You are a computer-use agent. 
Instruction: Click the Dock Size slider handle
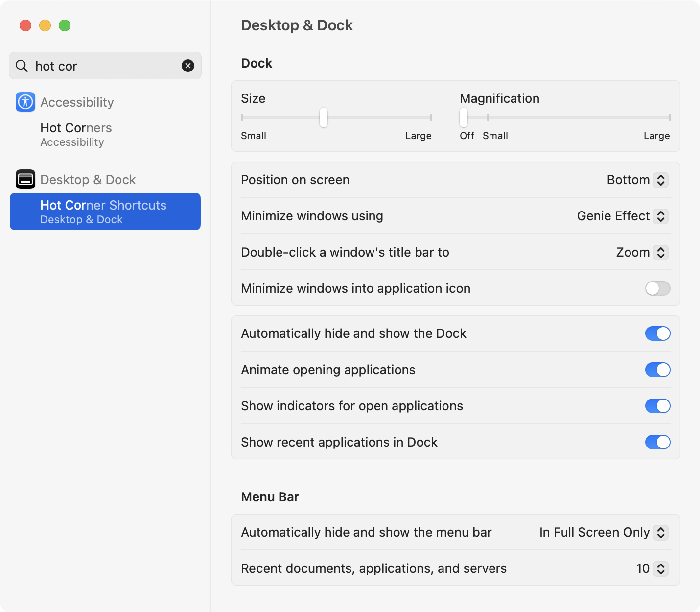tap(324, 118)
